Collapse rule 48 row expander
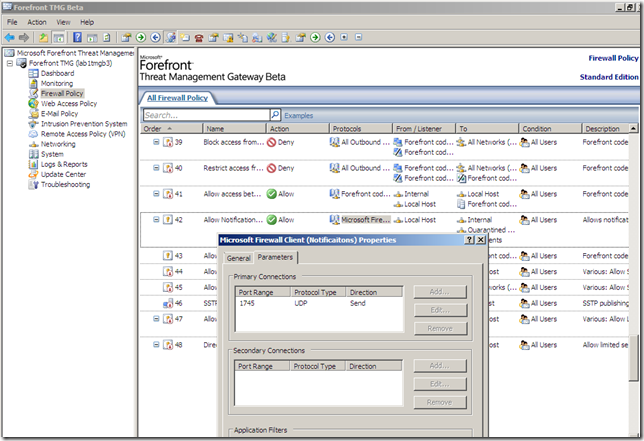This screenshot has width=644, height=441. 156,345
